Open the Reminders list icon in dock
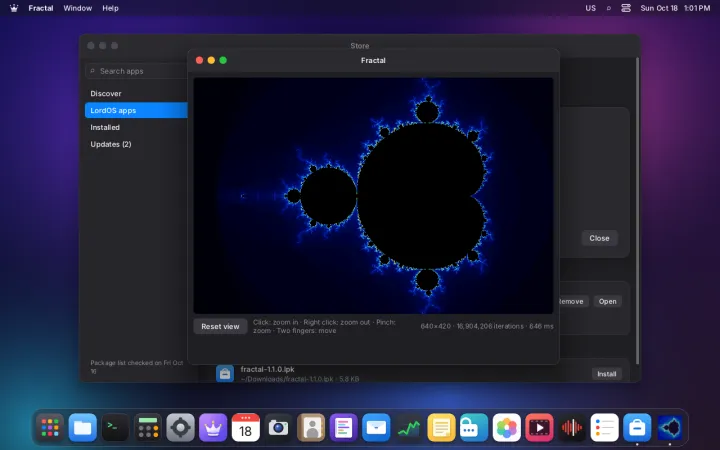Image resolution: width=720 pixels, height=450 pixels. [x=604, y=428]
